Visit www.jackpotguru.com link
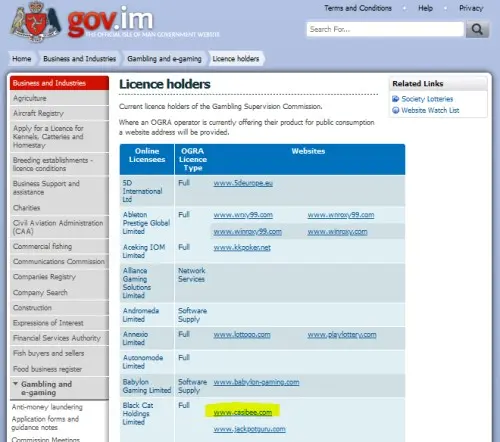This screenshot has height=442, width=500. [x=249, y=429]
